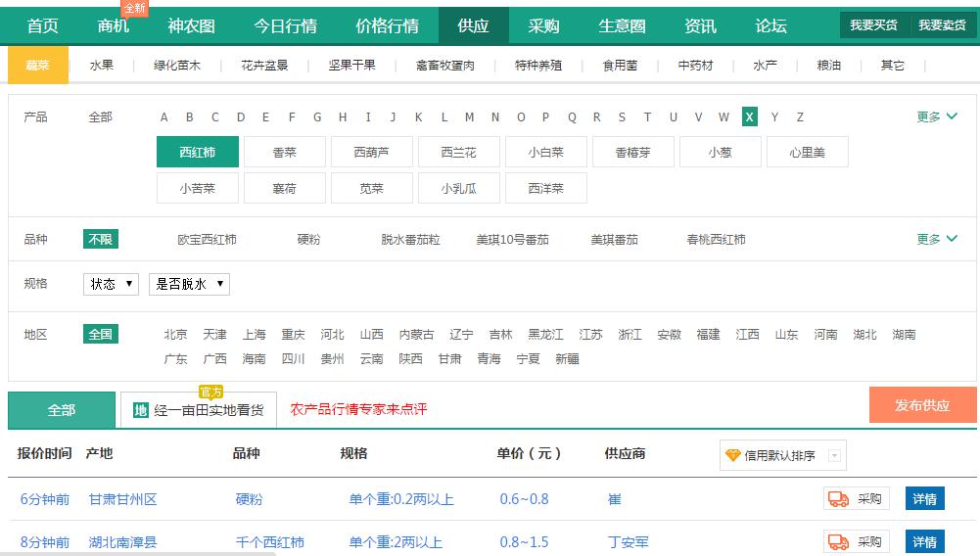Select the 蔬菜 category tab
The image size is (980, 556).
[x=37, y=65]
